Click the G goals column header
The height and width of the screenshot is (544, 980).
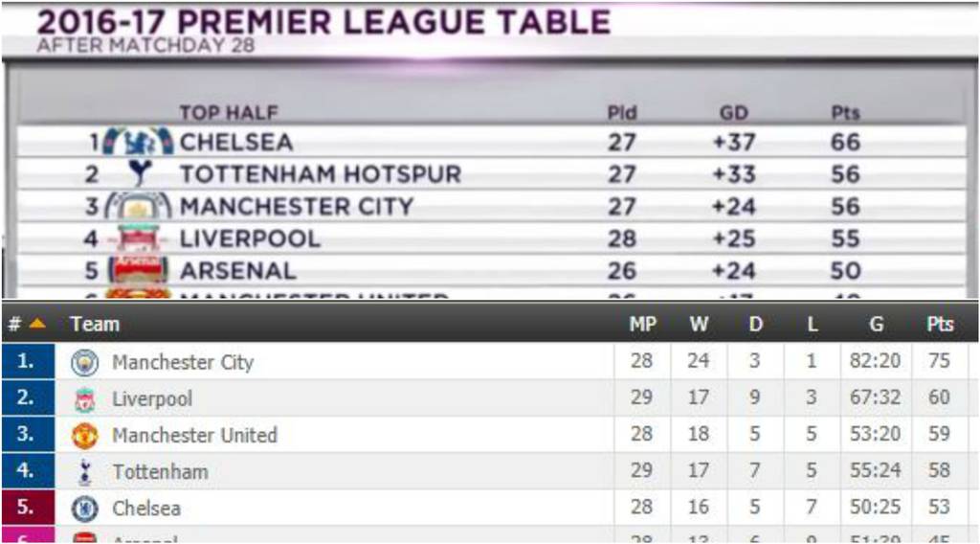(x=876, y=324)
